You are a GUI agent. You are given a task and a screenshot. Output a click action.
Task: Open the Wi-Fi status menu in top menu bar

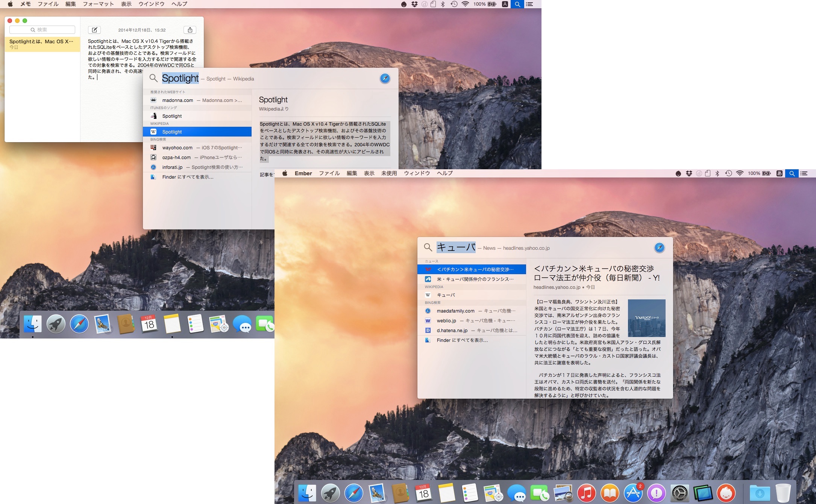click(x=465, y=4)
